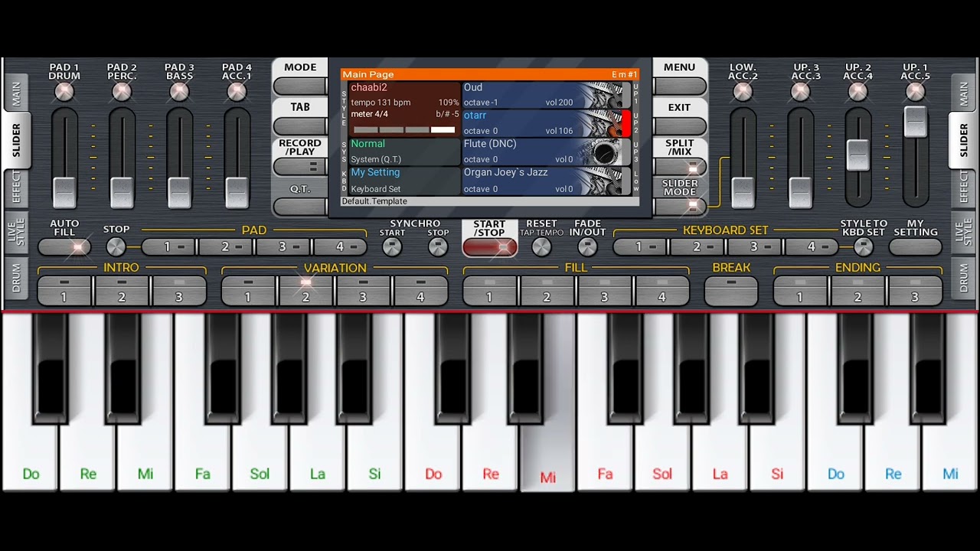
Task: Tap the RESET TAP TEMPO knob
Action: coord(541,246)
